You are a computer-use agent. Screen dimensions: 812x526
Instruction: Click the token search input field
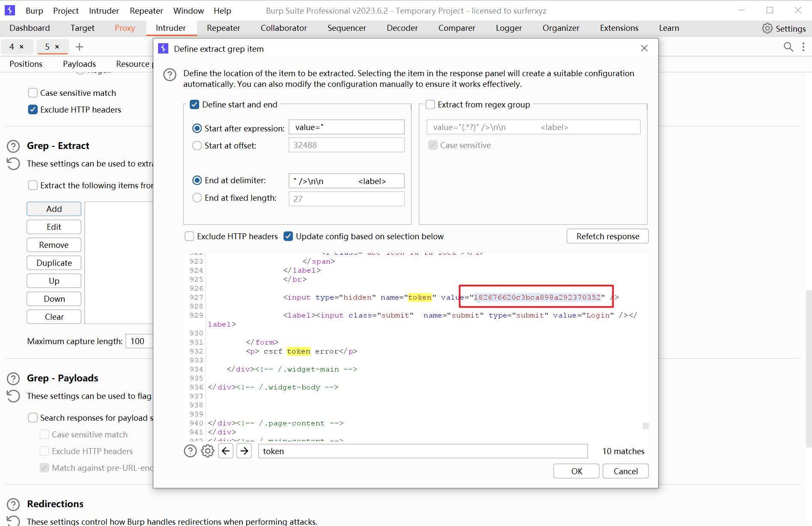tap(423, 451)
